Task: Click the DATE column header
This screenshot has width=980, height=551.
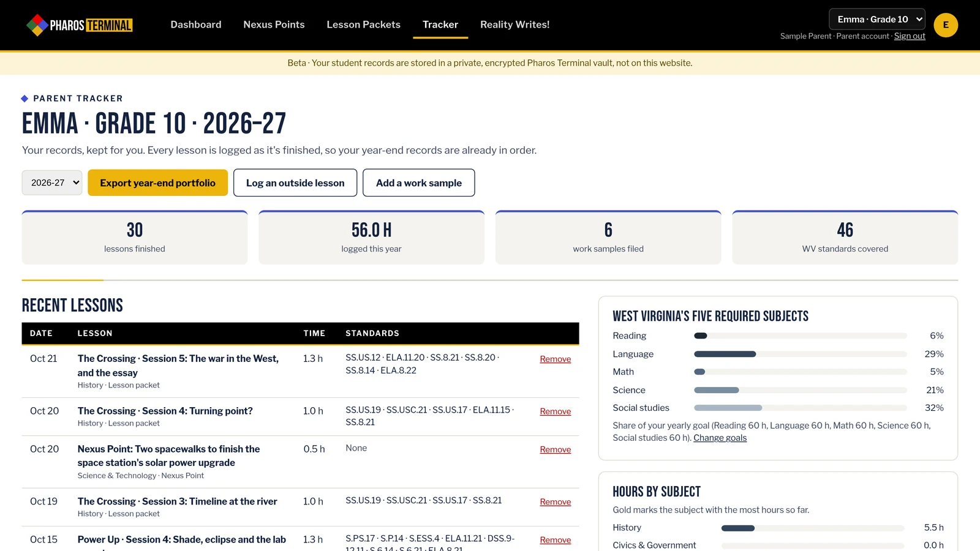Action: pyautogui.click(x=41, y=333)
